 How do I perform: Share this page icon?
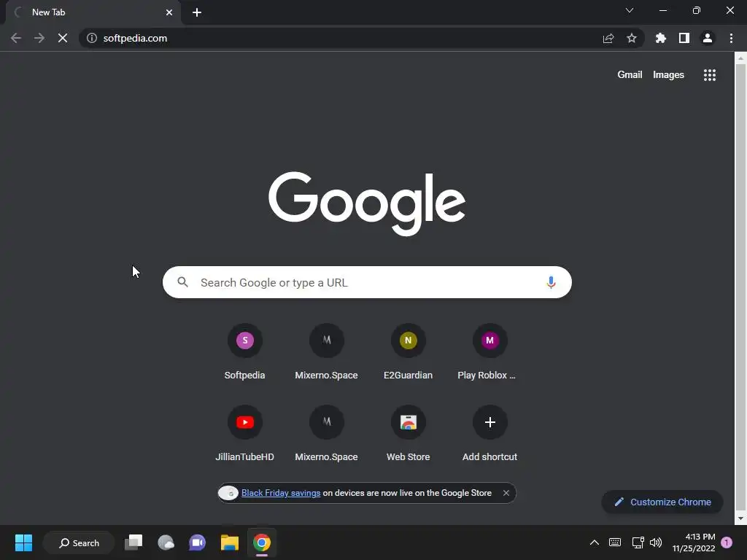pyautogui.click(x=608, y=38)
